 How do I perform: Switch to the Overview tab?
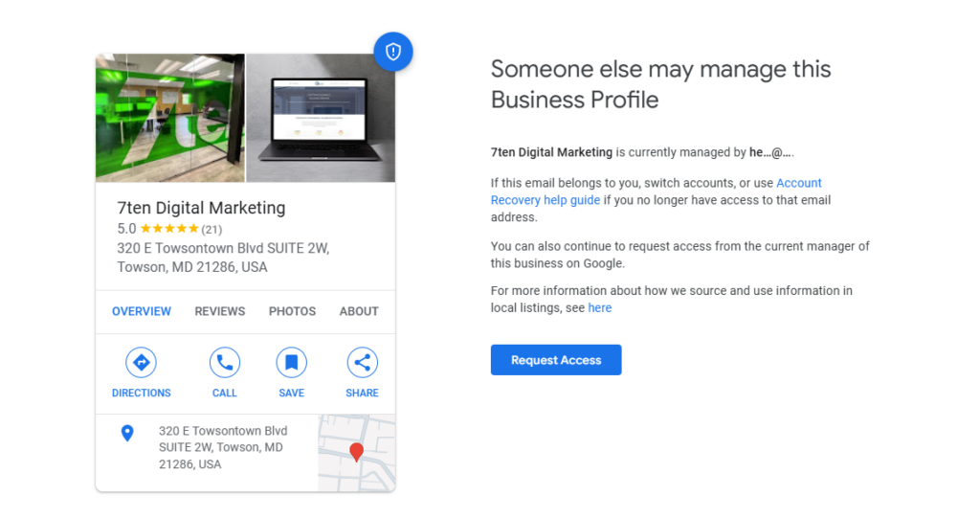tap(142, 311)
